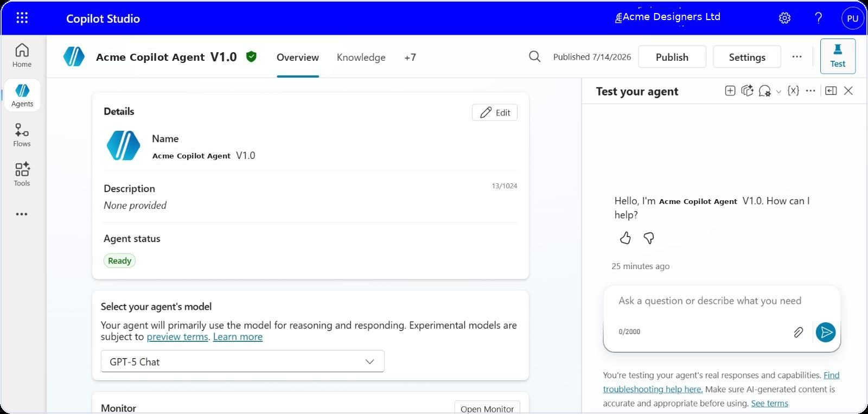Open the PU account avatar

click(852, 18)
